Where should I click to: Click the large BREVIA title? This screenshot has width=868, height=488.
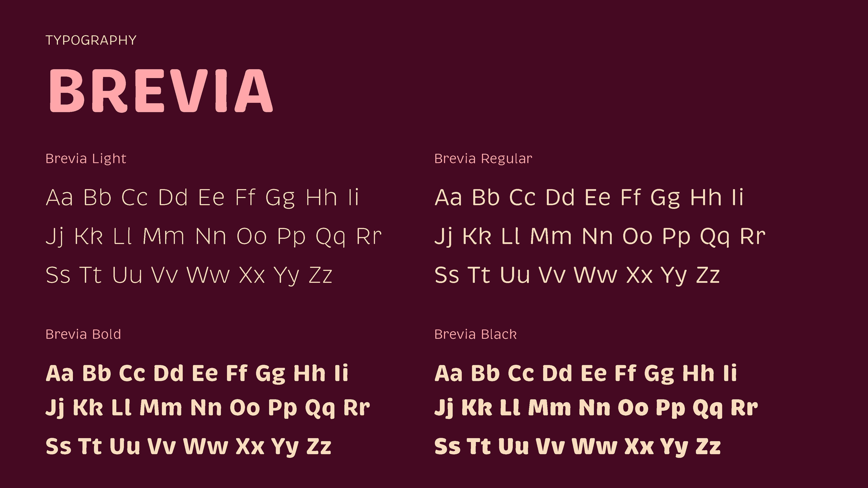(161, 91)
